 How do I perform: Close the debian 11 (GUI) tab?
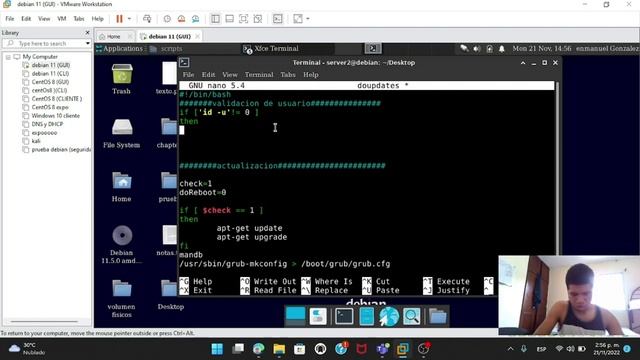pyautogui.click(x=198, y=36)
